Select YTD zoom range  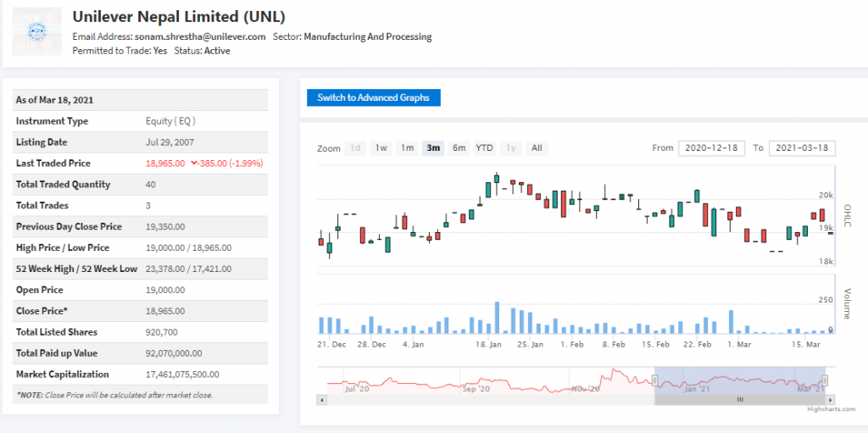[x=485, y=147]
